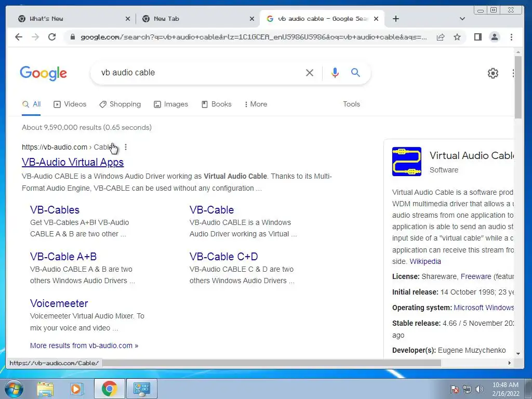Open the VB-Cable C+D sitelink
The image size is (532, 399).
click(x=223, y=257)
